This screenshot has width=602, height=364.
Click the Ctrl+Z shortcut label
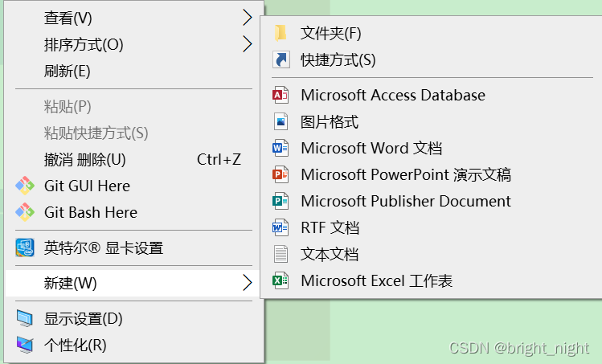[x=219, y=159]
